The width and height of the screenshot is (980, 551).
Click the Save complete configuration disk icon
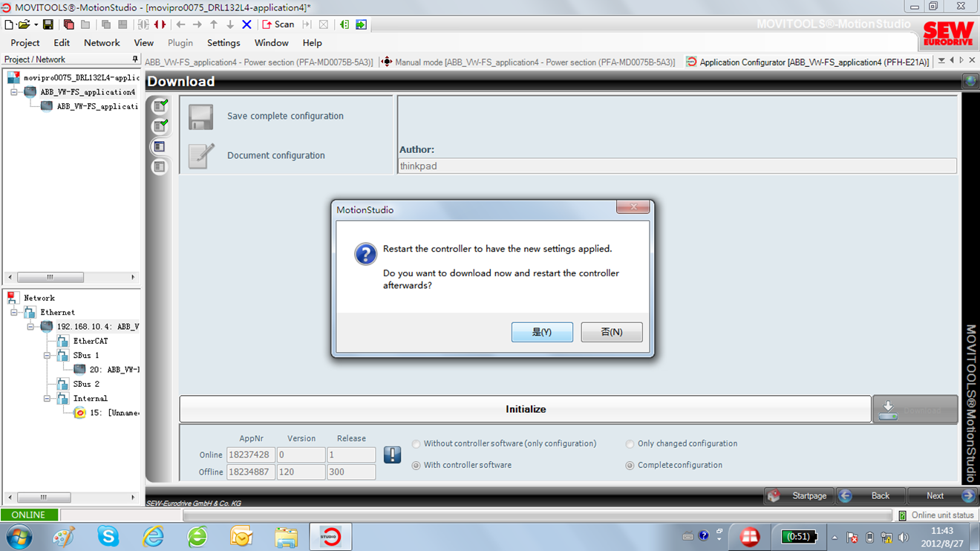200,117
